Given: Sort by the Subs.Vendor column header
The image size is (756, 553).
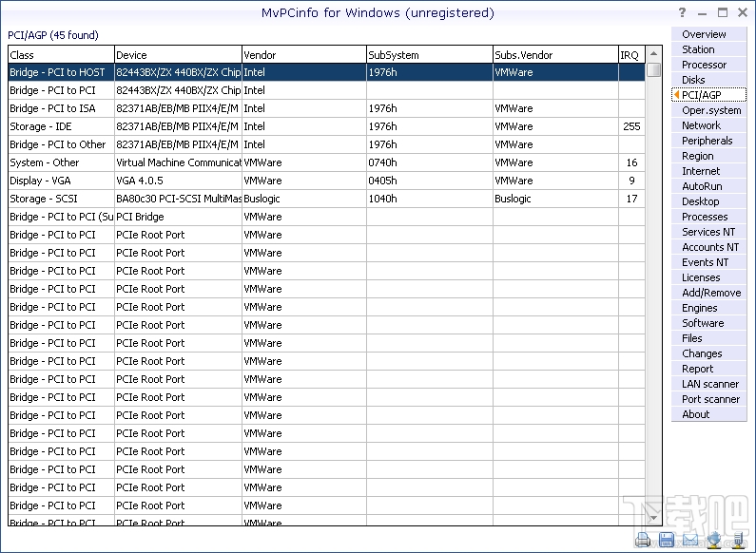Looking at the screenshot, I should (555, 54).
